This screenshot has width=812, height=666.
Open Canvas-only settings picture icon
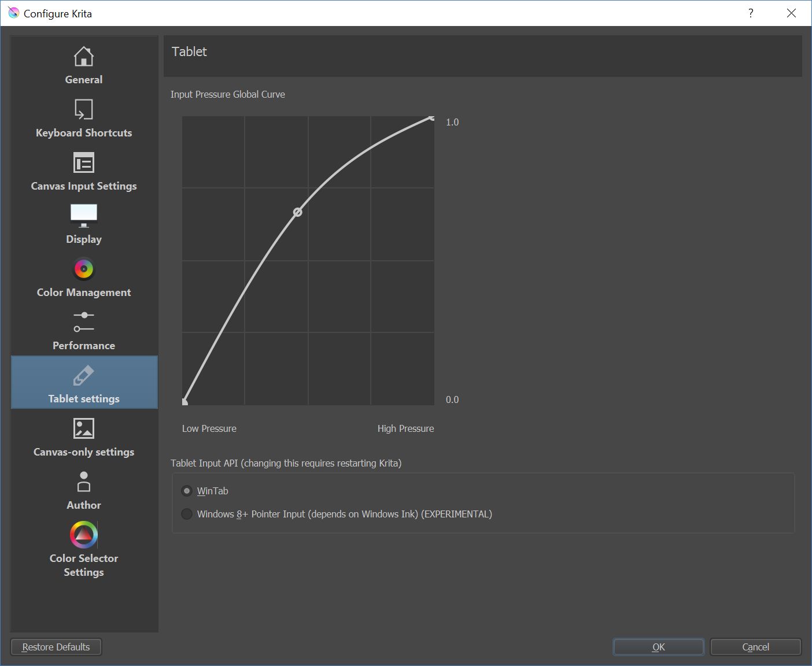(84, 428)
